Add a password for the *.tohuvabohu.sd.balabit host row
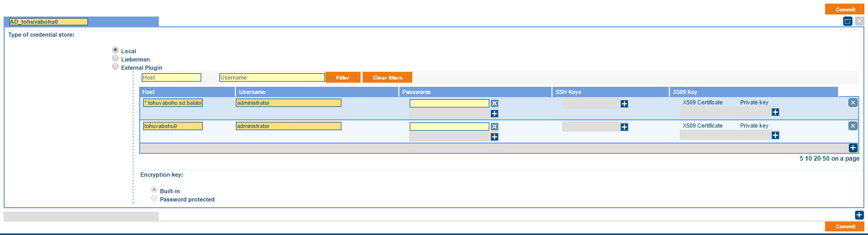This screenshot has height=235, width=868. [x=495, y=114]
